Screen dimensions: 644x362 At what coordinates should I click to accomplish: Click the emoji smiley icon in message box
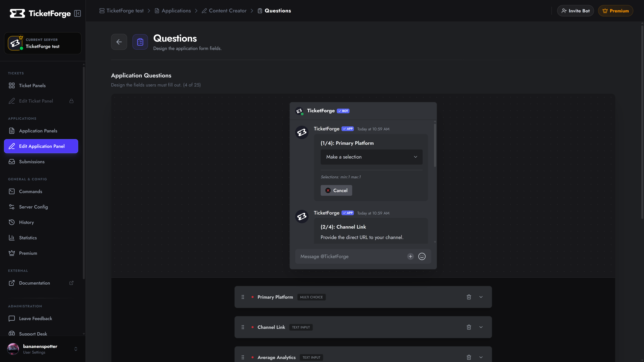(422, 256)
